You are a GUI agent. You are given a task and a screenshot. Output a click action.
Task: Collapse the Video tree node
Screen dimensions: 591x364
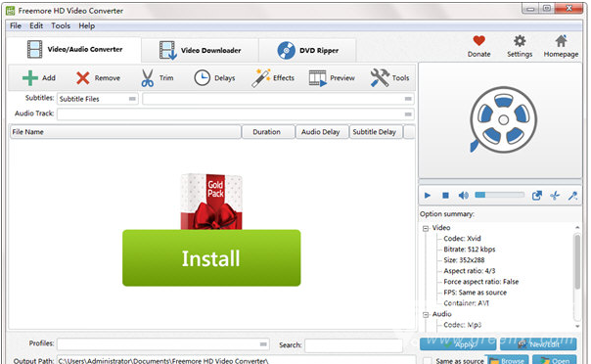[x=426, y=228]
